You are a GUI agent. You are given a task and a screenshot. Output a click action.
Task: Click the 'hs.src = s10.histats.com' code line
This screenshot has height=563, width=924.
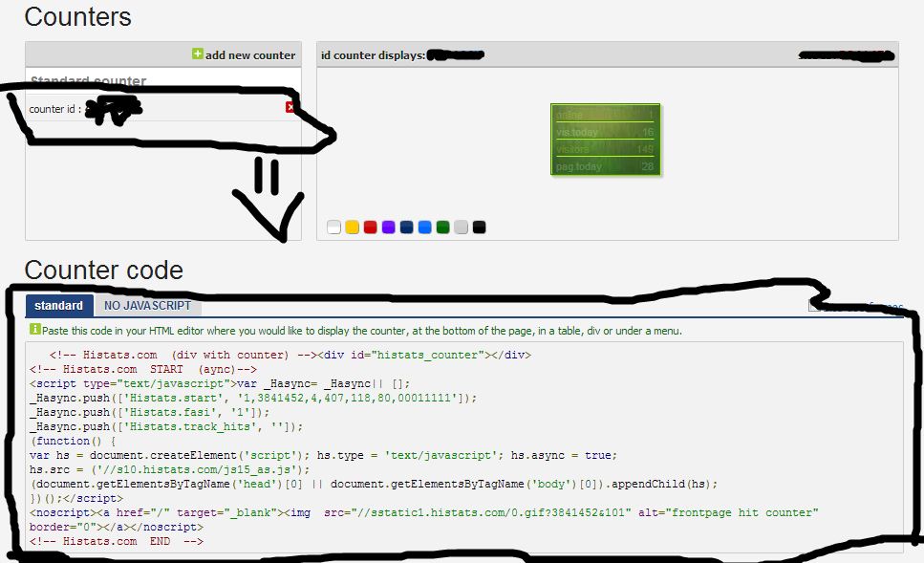170,470
